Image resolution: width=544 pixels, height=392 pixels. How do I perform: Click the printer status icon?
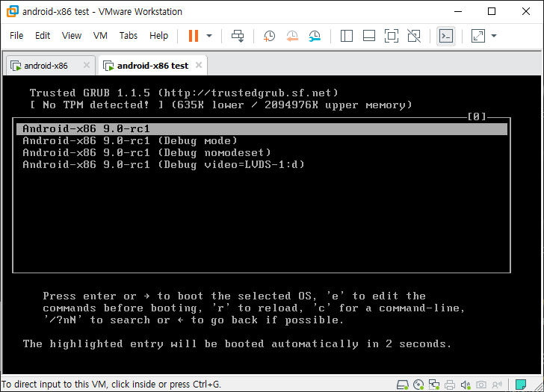[x=450, y=385]
